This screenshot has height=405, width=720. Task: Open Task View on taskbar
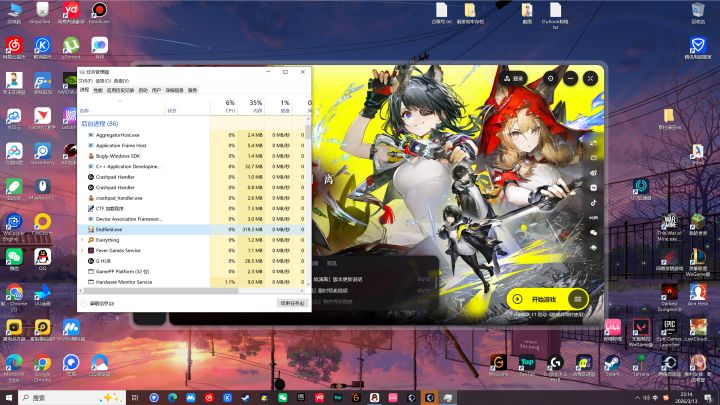[135, 398]
